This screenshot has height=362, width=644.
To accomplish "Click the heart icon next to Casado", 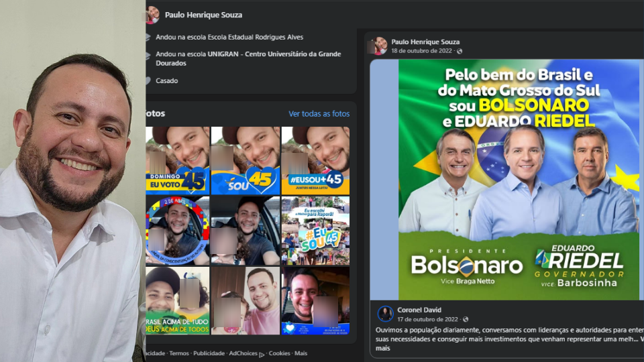I will coord(148,81).
